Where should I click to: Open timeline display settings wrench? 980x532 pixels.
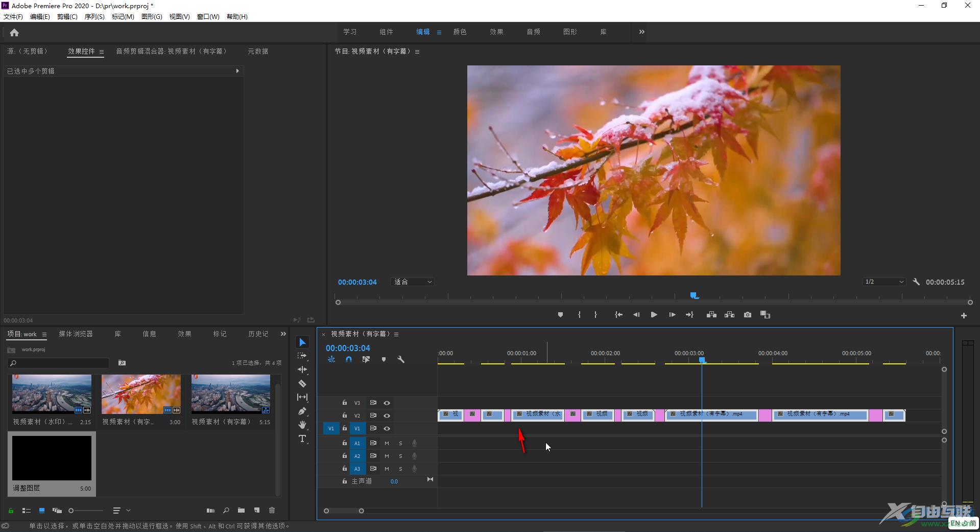(x=401, y=359)
